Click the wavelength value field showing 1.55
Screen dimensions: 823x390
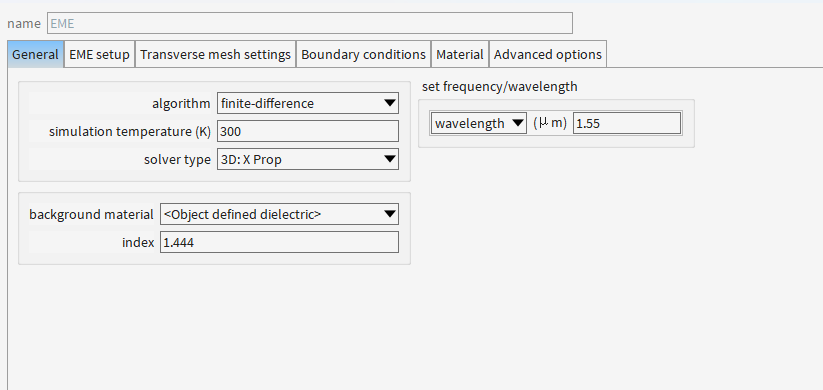pos(627,123)
